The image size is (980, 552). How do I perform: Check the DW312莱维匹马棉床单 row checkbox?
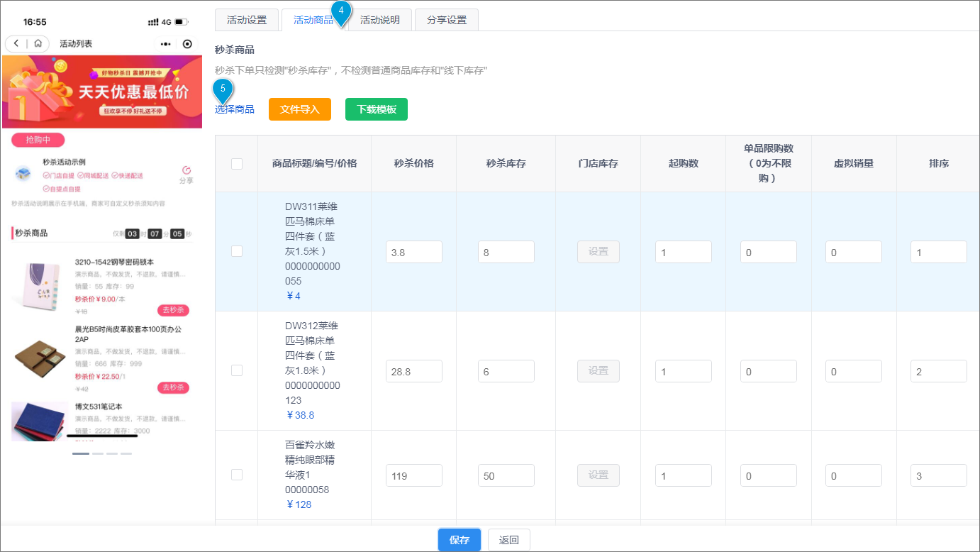tap(237, 370)
